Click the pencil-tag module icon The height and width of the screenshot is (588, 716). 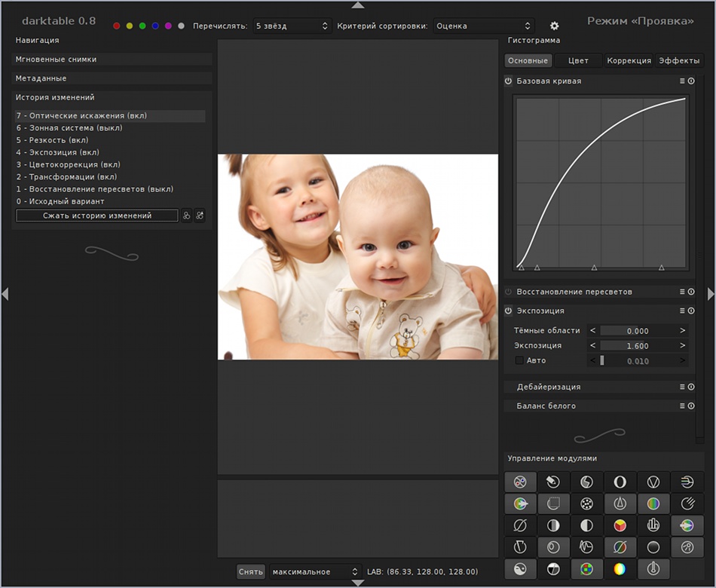click(553, 482)
